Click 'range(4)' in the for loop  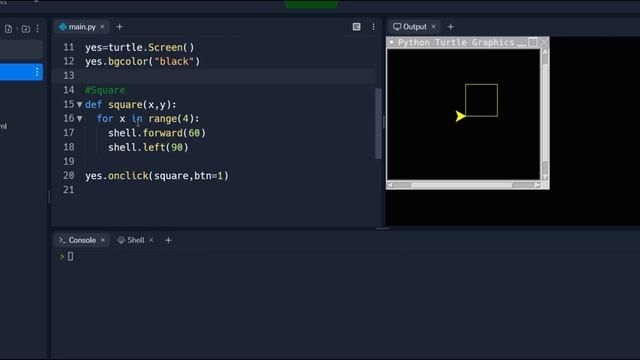(x=171, y=119)
